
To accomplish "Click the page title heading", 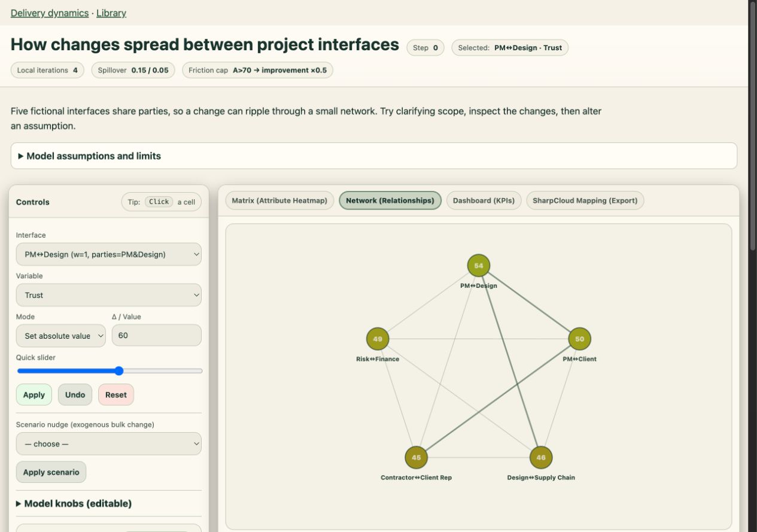I will coord(205,44).
